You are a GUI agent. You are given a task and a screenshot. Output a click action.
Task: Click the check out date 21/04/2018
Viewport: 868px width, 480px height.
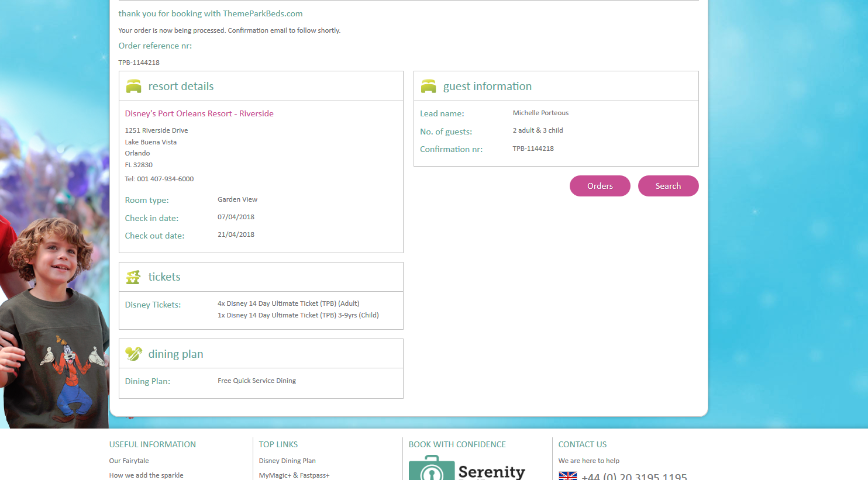pos(236,234)
